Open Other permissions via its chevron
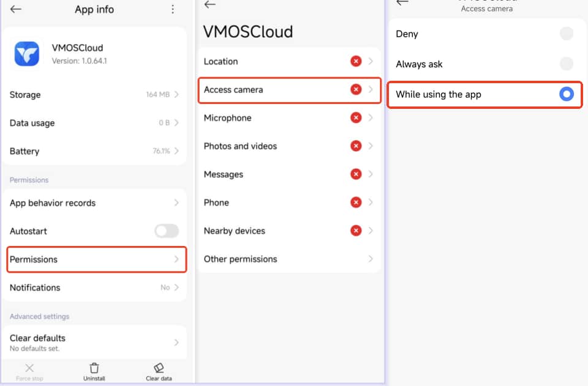The height and width of the screenshot is (386, 588). (371, 259)
